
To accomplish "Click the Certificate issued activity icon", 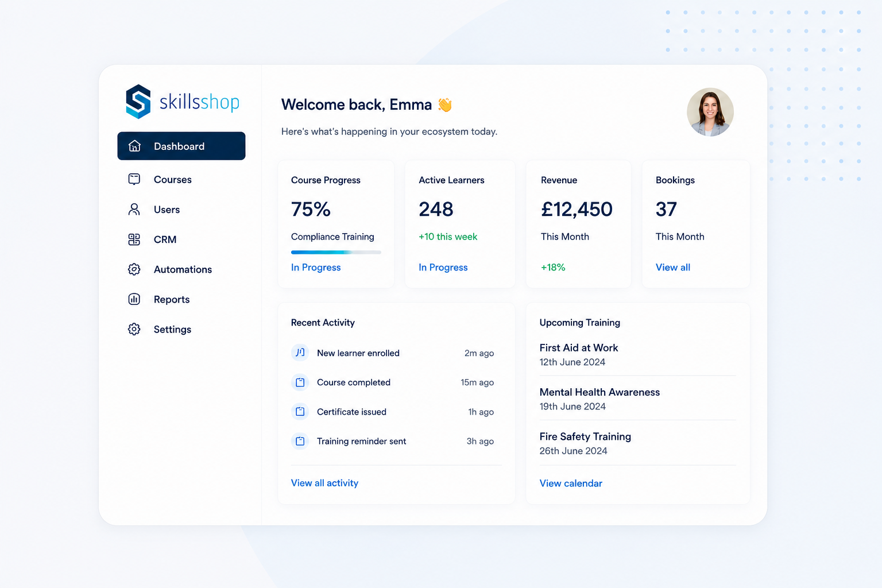I will click(300, 412).
